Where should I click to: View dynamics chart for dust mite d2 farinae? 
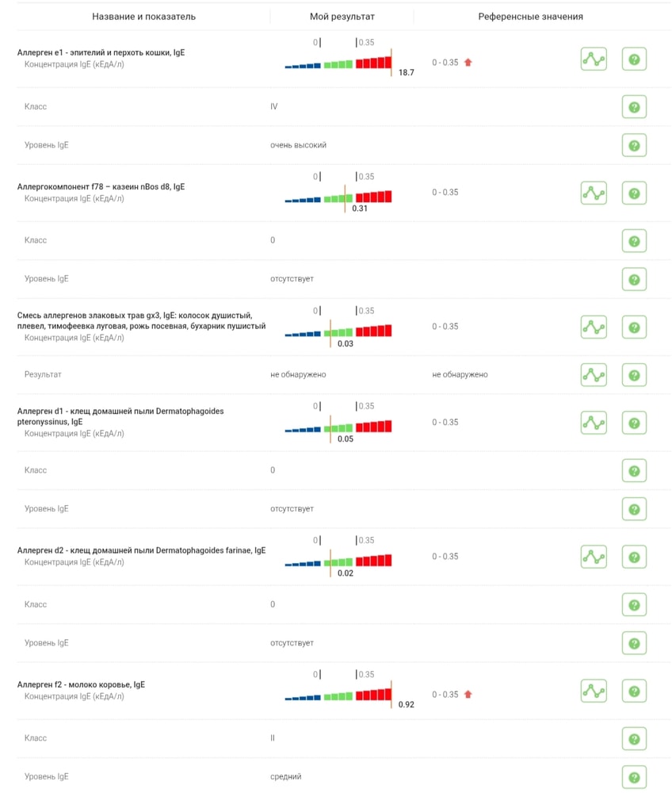click(594, 556)
